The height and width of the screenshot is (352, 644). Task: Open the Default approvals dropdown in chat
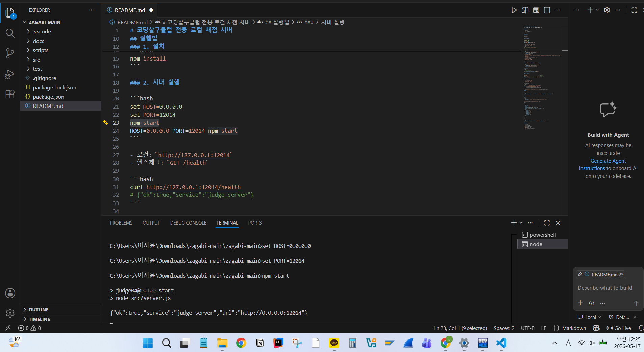[623, 317]
